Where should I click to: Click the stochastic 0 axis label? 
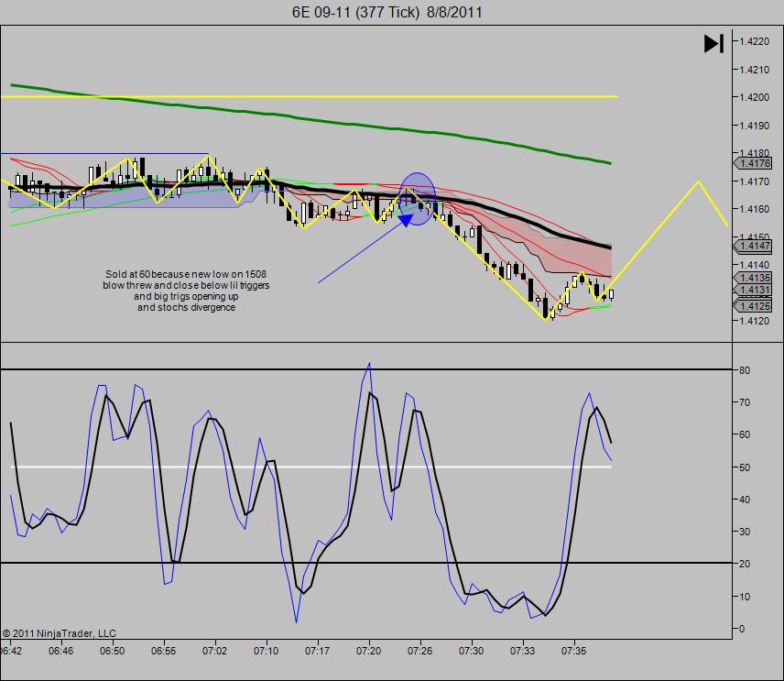742,629
